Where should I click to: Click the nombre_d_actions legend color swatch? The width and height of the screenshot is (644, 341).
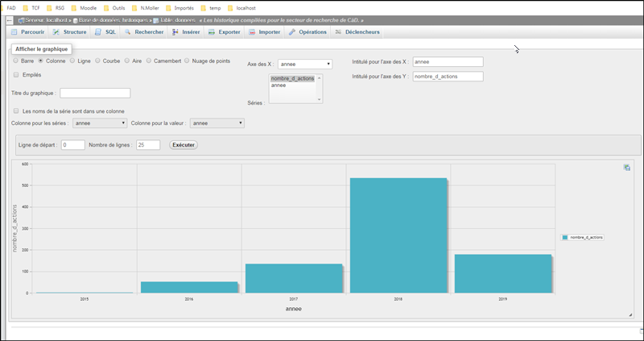coord(565,238)
